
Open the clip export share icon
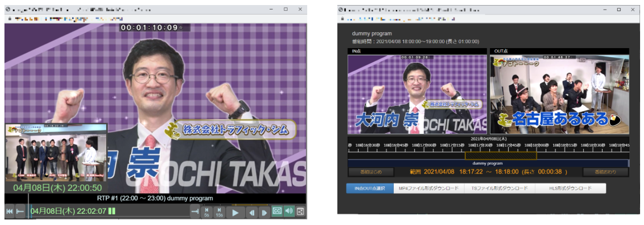(300, 212)
